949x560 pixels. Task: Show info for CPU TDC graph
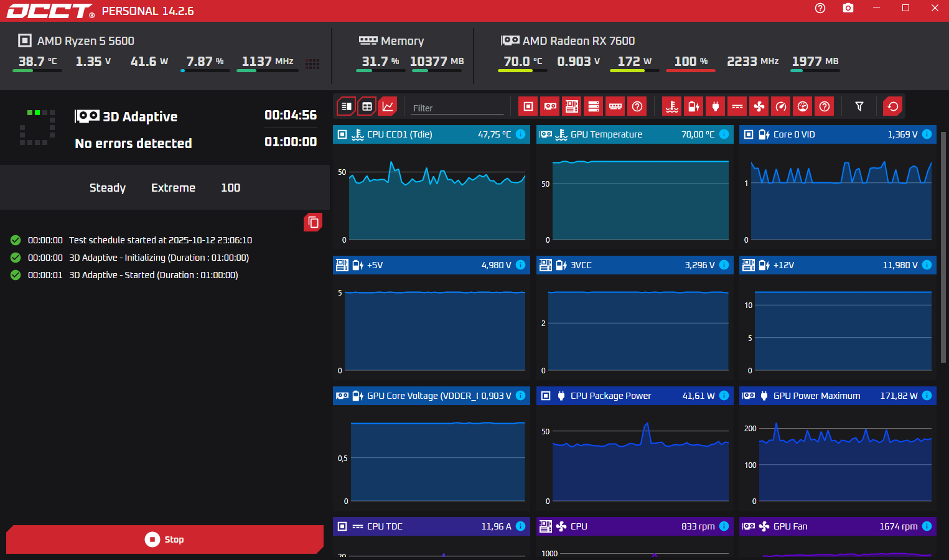click(521, 526)
